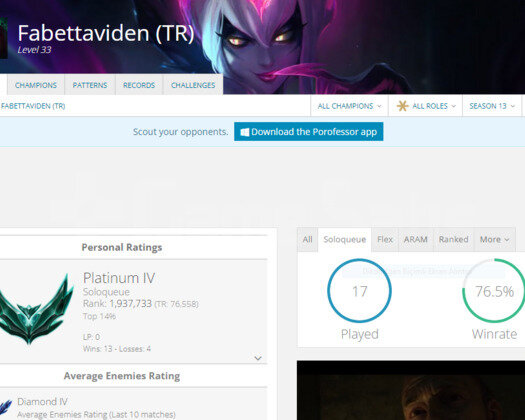Click the 17 Played circle
This screenshot has height=420, width=525.
(x=359, y=291)
